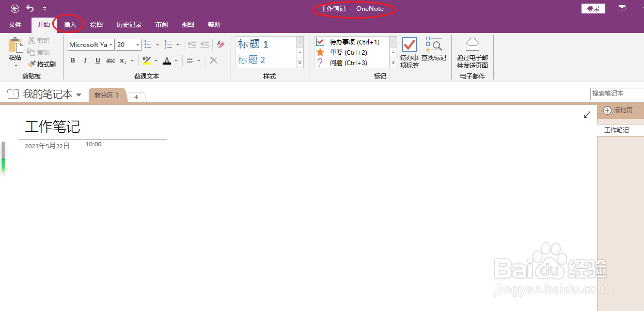This screenshot has width=644, height=311.
Task: Toggle underline formatting
Action: tap(98, 60)
